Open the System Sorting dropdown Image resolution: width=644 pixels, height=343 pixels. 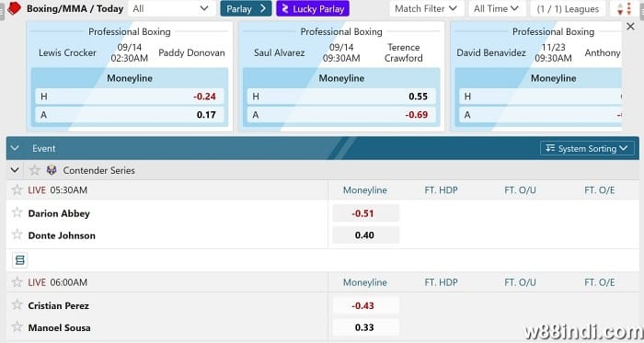tap(587, 149)
